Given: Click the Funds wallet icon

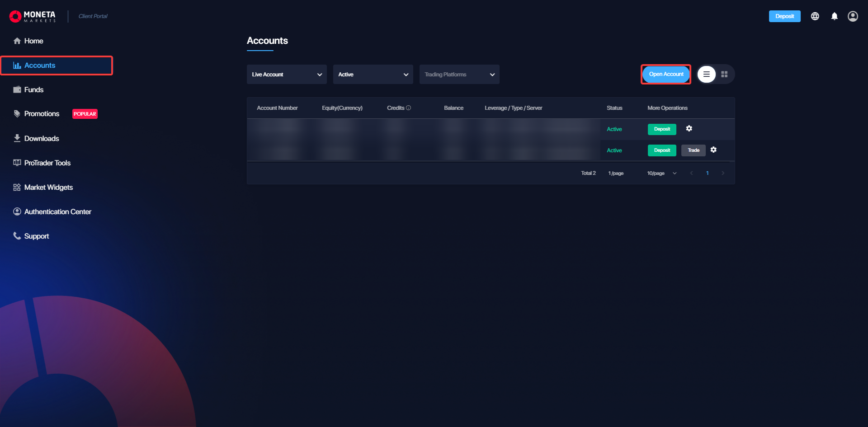Looking at the screenshot, I should [x=17, y=89].
